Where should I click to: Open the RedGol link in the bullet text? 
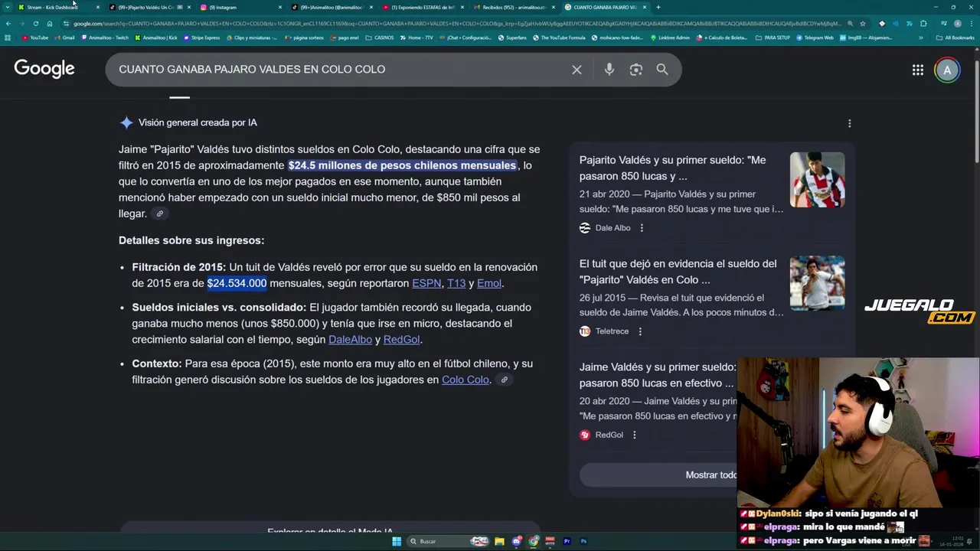click(401, 340)
